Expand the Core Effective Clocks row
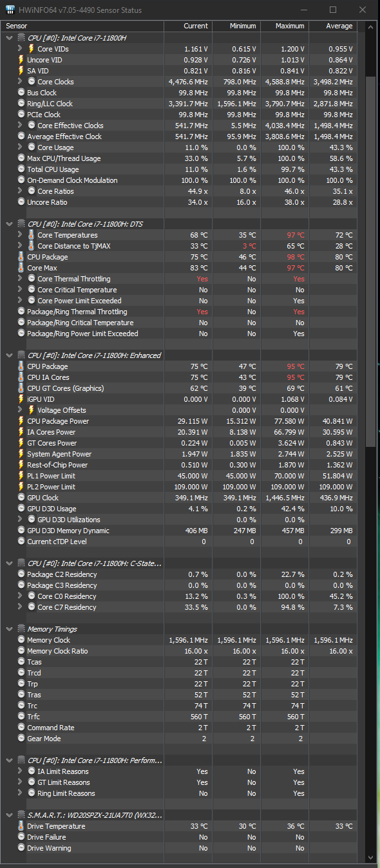 [20, 126]
